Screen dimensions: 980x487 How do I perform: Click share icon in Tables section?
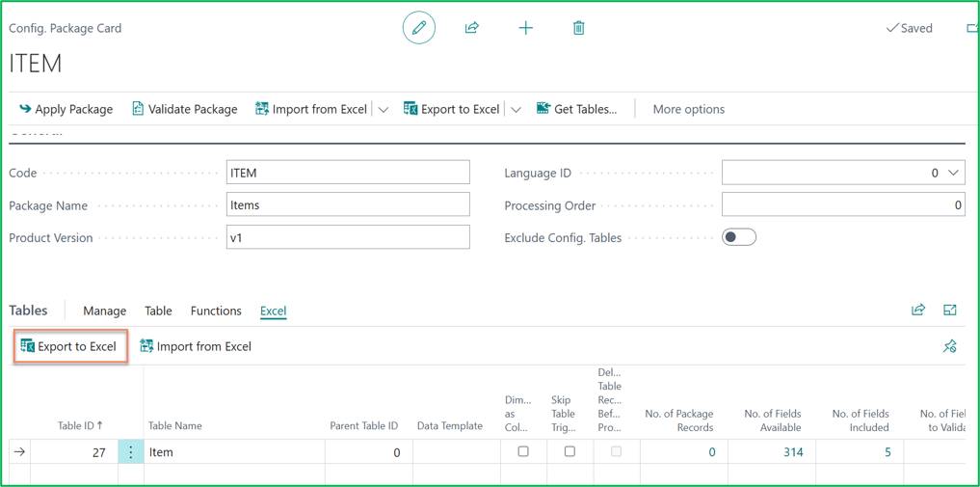pyautogui.click(x=918, y=311)
